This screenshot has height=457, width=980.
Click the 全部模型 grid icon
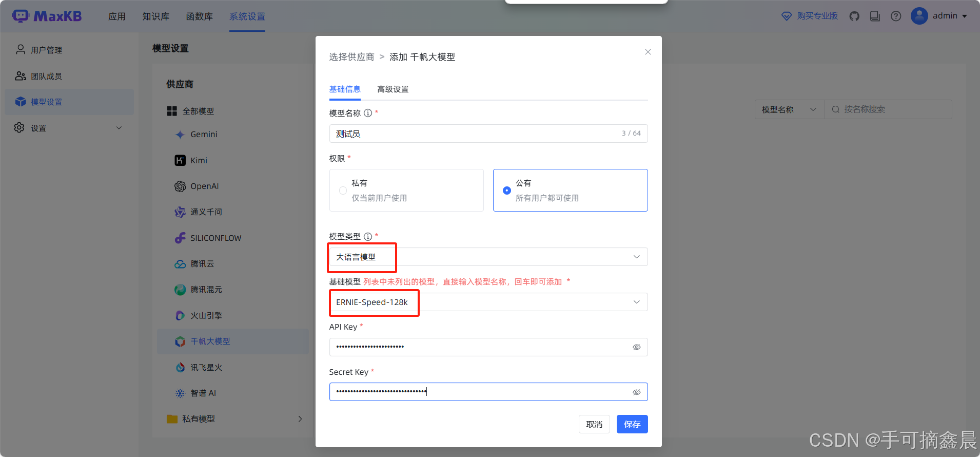(172, 111)
